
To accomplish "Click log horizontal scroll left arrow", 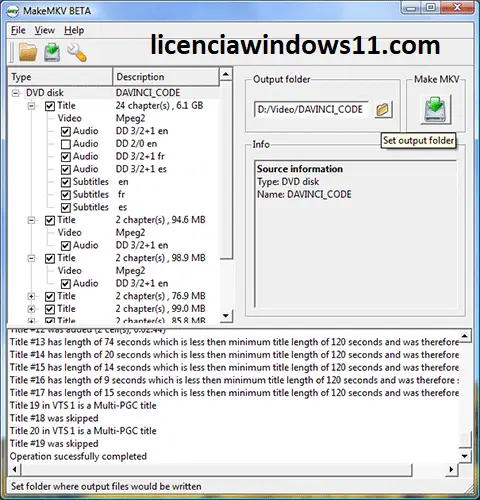I will click(x=14, y=470).
